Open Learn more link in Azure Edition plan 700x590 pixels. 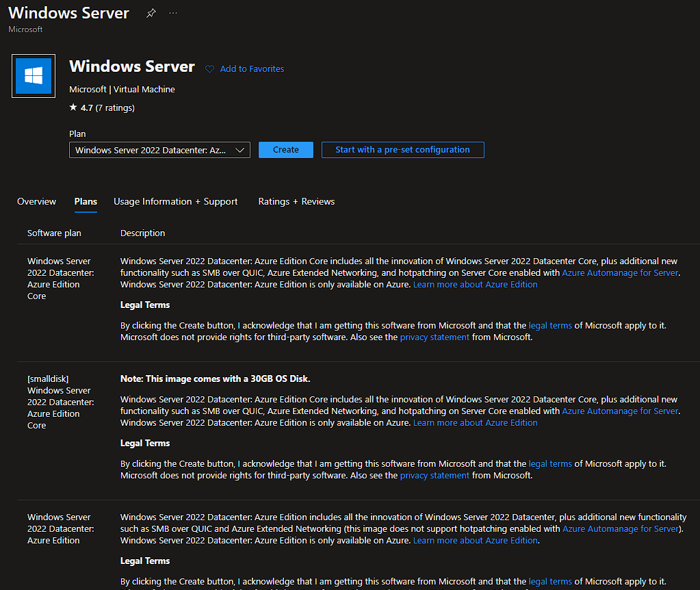pos(475,541)
